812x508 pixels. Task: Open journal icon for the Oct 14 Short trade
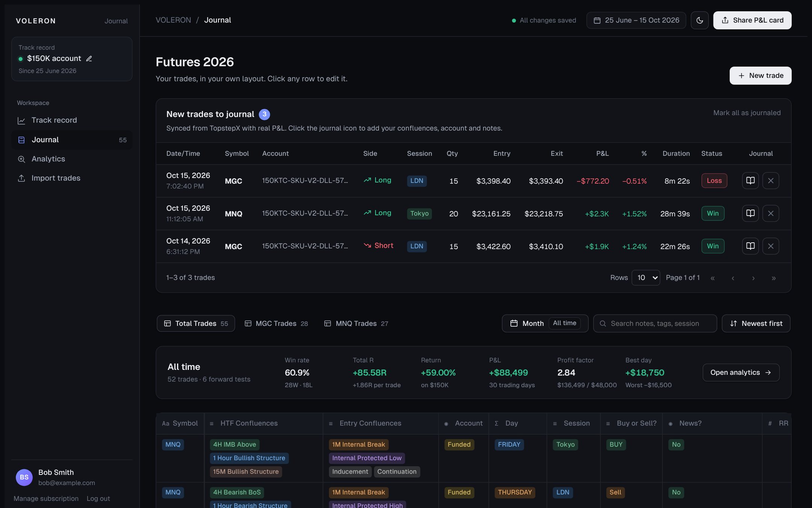(750, 246)
